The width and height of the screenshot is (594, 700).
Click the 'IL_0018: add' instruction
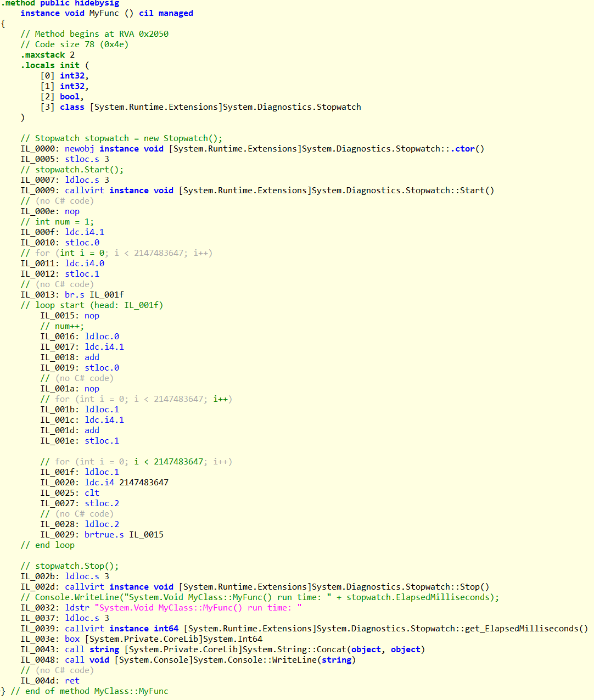(70, 357)
